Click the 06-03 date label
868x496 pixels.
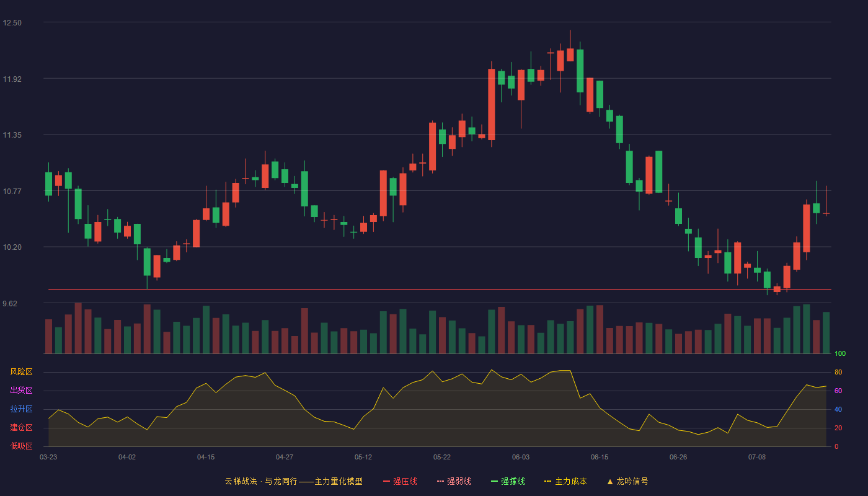pyautogui.click(x=521, y=457)
